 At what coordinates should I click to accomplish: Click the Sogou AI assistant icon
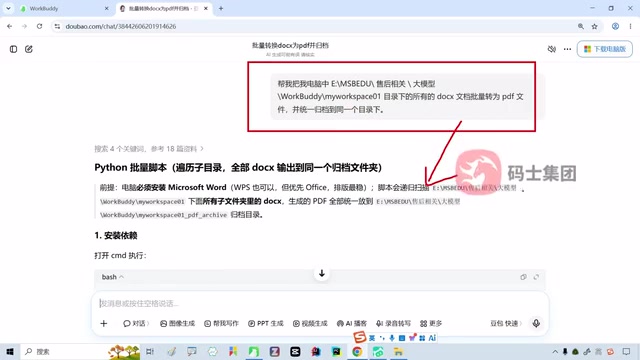432,338
